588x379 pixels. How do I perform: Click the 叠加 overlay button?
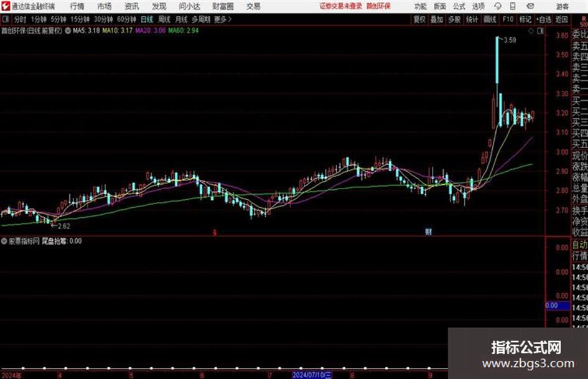(x=437, y=19)
